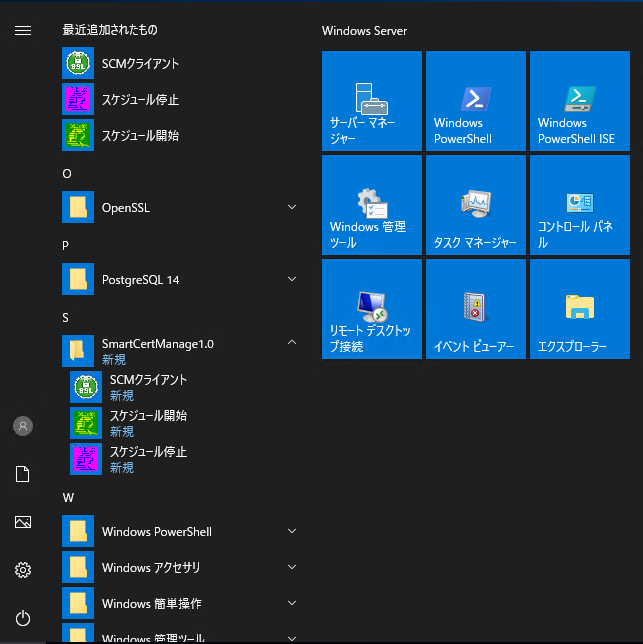The image size is (643, 644).
Task: Click the user account icon in sidebar
Action: [23, 426]
